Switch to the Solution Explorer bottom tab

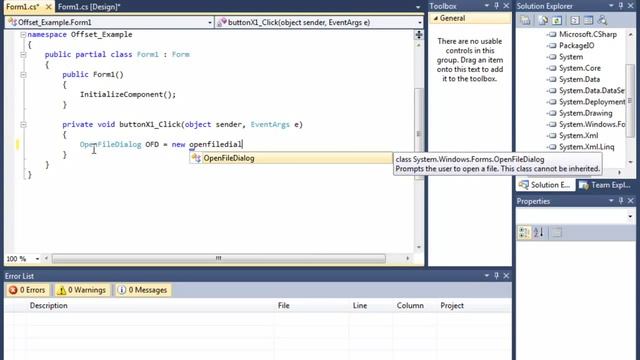click(x=545, y=185)
